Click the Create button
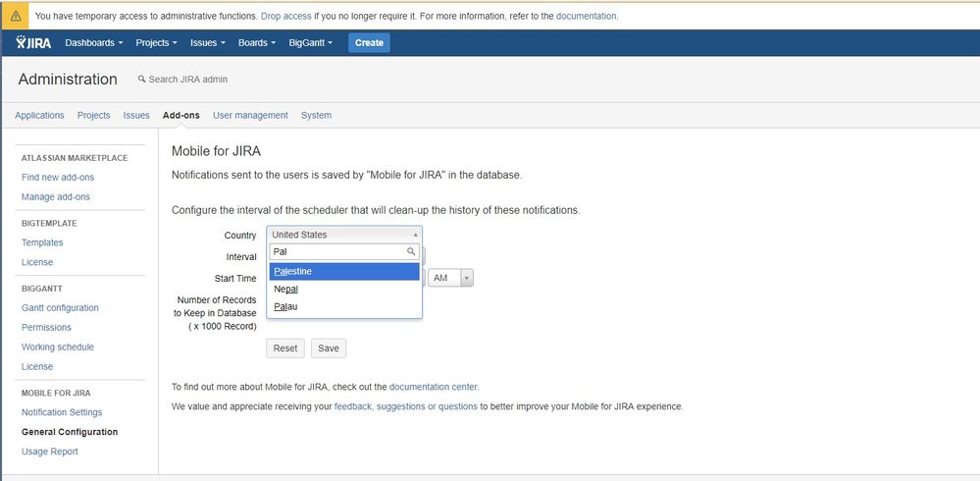The image size is (980, 481). (x=369, y=42)
